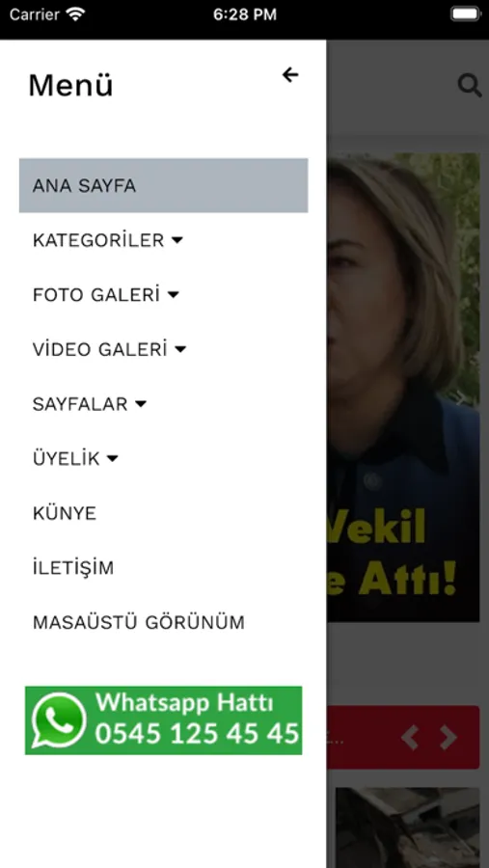The width and height of the screenshot is (489, 868).
Task: Tap the red headline ticker bar
Action: (403, 737)
